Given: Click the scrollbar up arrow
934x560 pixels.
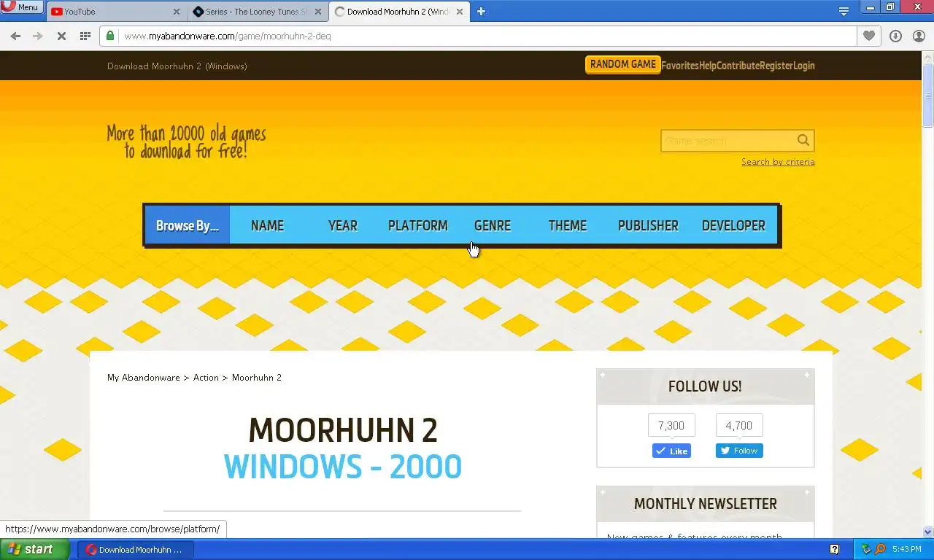Looking at the screenshot, I should 928,57.
